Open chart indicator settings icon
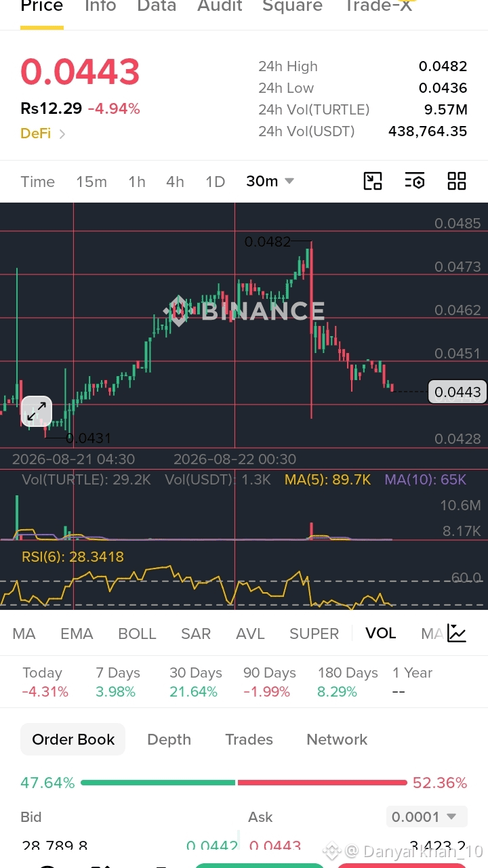Image resolution: width=488 pixels, height=868 pixels. [x=415, y=181]
